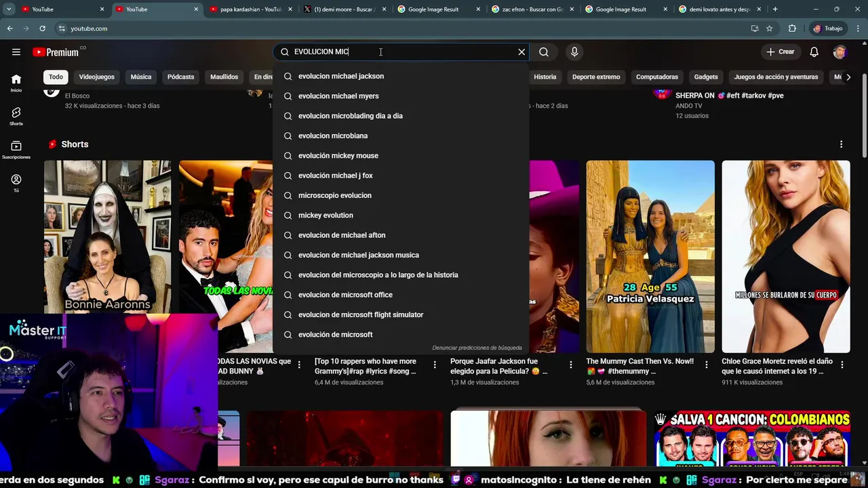Open the Trabajo browser profile

click(827, 28)
